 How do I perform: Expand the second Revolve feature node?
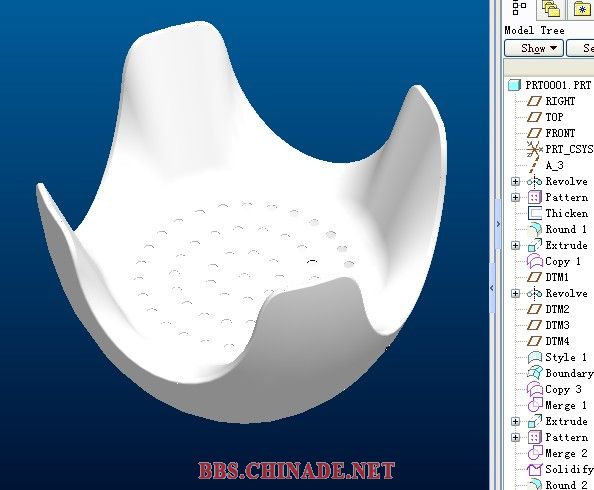click(515, 293)
